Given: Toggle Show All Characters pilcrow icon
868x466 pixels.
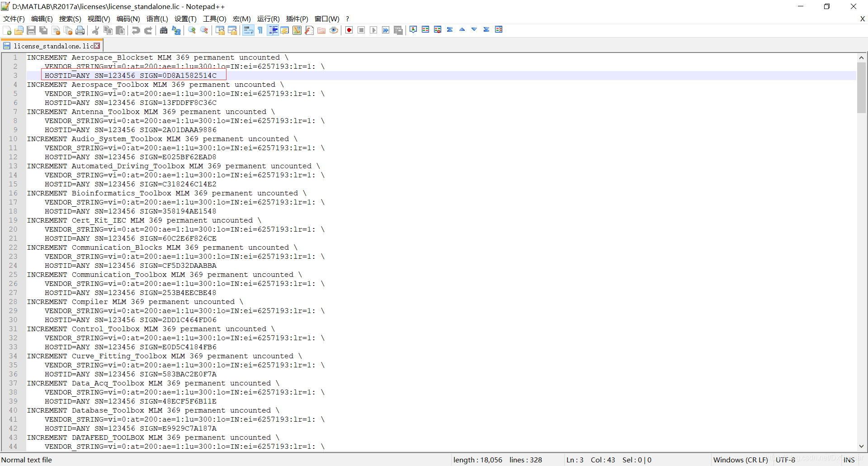Looking at the screenshot, I should tap(260, 30).
